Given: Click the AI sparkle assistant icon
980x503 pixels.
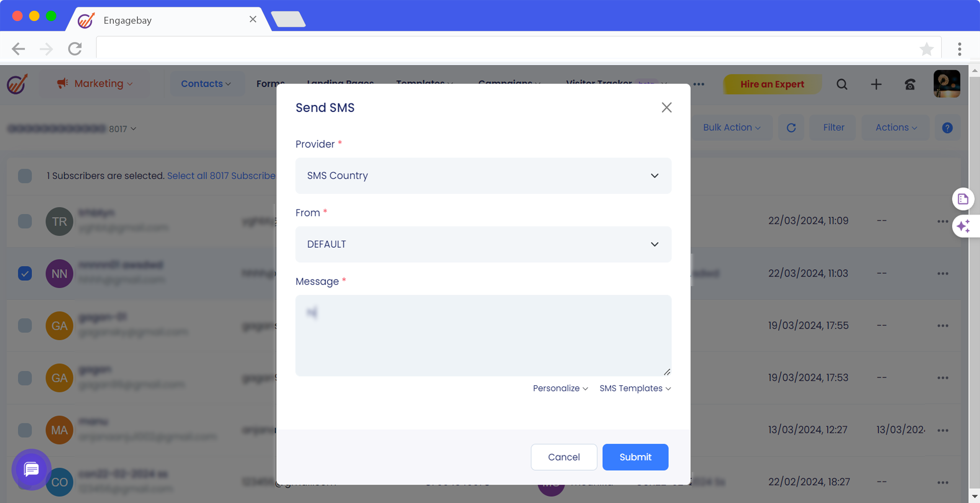Looking at the screenshot, I should [963, 226].
